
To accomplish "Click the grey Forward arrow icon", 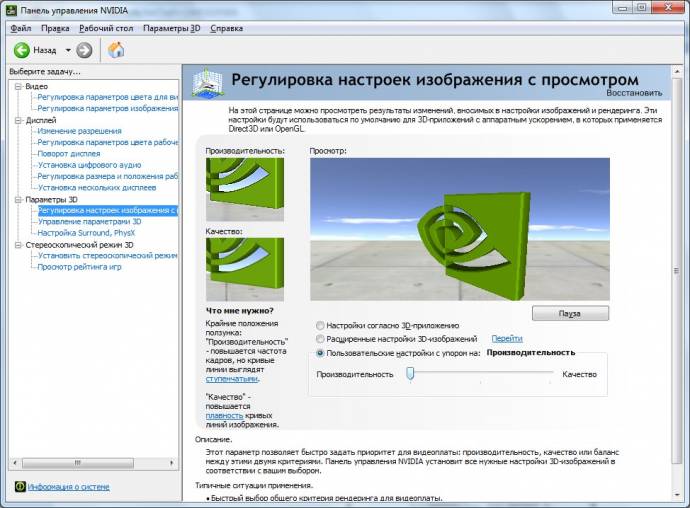I will click(84, 50).
